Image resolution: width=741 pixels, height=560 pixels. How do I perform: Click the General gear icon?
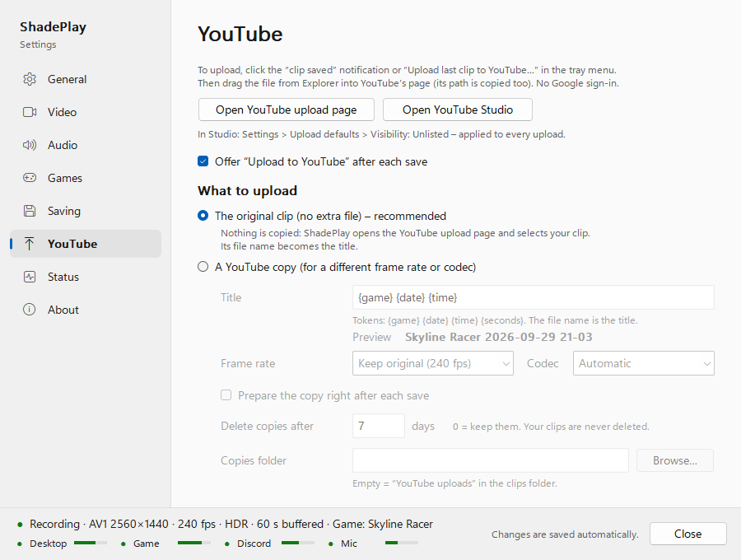(x=30, y=79)
